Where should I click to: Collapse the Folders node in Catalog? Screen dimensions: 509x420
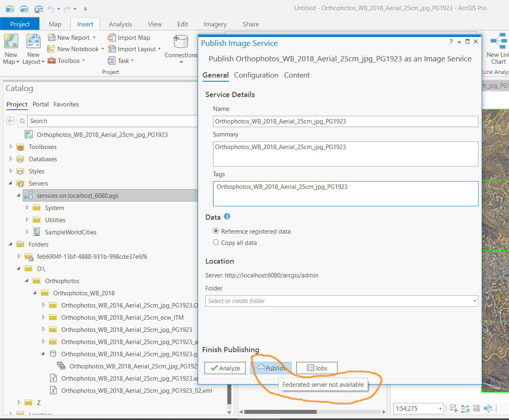[11, 244]
